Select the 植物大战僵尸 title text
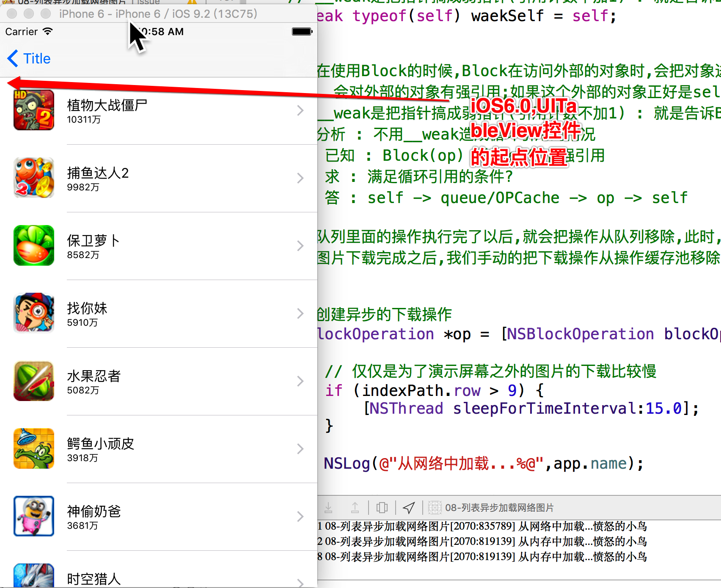 pyautogui.click(x=107, y=105)
